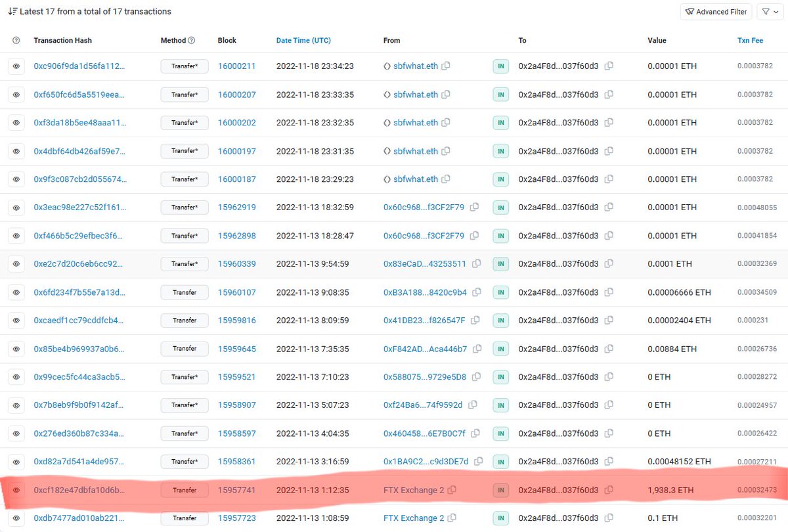This screenshot has height=532, width=788.
Task: Click Txn Fee column header
Action: pos(750,41)
